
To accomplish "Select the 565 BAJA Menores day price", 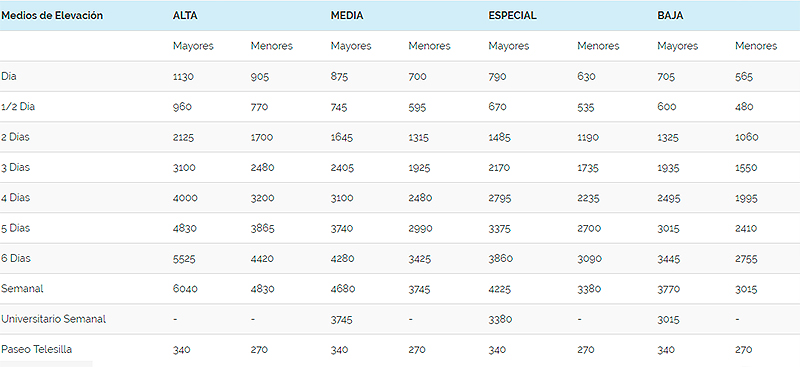I will [x=744, y=77].
